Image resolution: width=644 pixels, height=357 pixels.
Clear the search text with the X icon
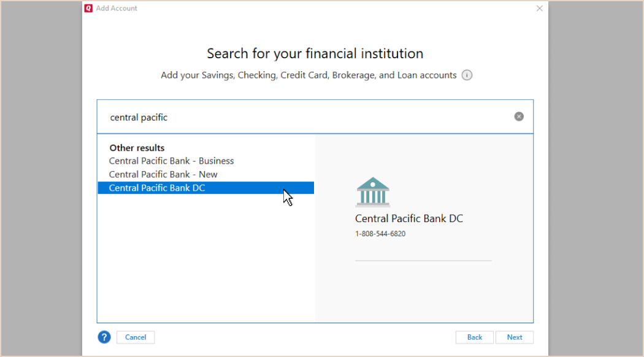tap(519, 117)
